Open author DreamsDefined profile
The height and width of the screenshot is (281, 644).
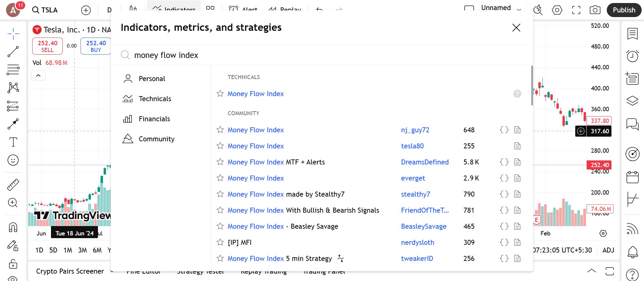coord(425,162)
